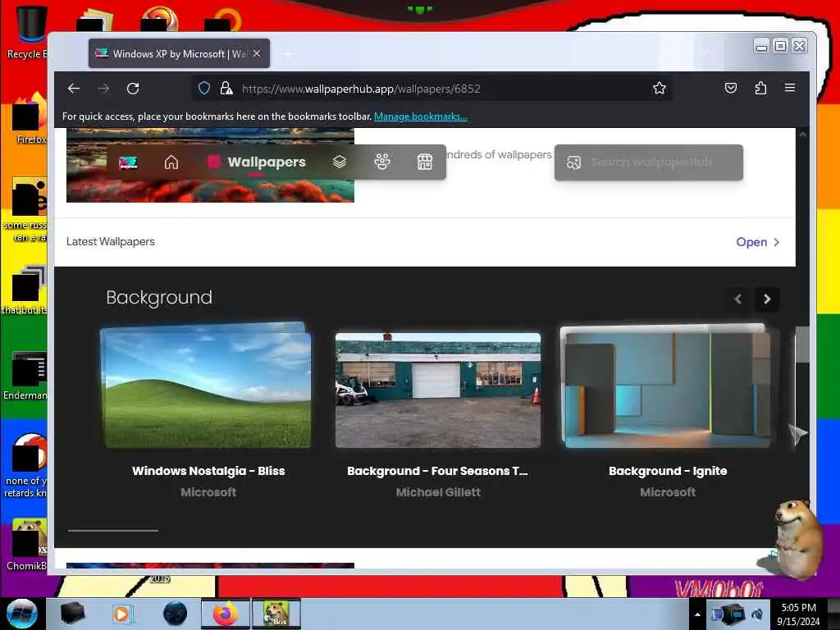
Task: Click the WallpaperHub logo icon
Action: click(128, 162)
